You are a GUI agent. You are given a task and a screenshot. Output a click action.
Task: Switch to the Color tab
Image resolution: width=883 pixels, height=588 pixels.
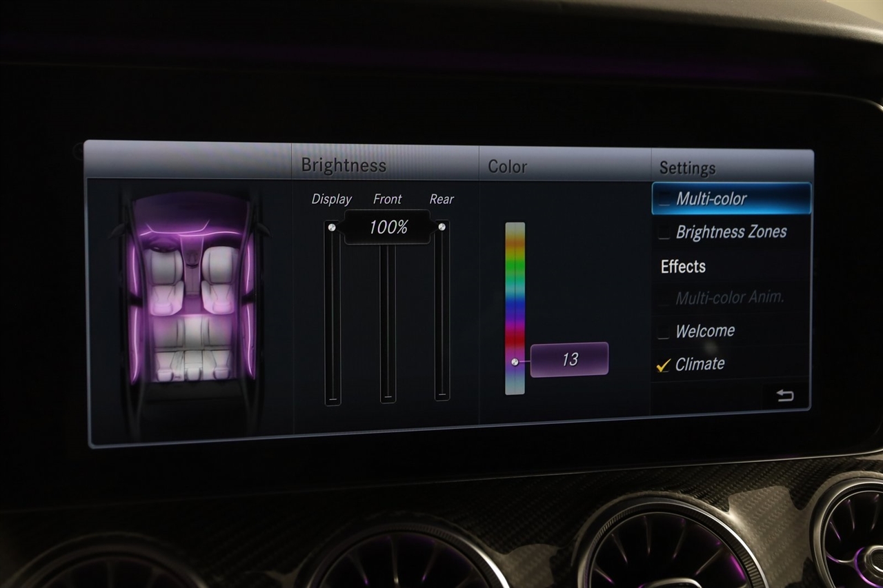click(x=507, y=167)
